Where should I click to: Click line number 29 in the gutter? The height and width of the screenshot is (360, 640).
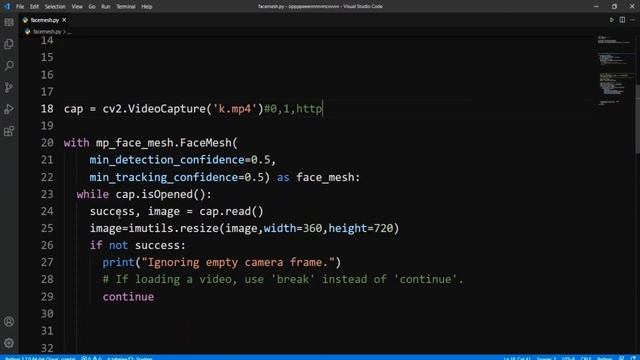(x=47, y=297)
